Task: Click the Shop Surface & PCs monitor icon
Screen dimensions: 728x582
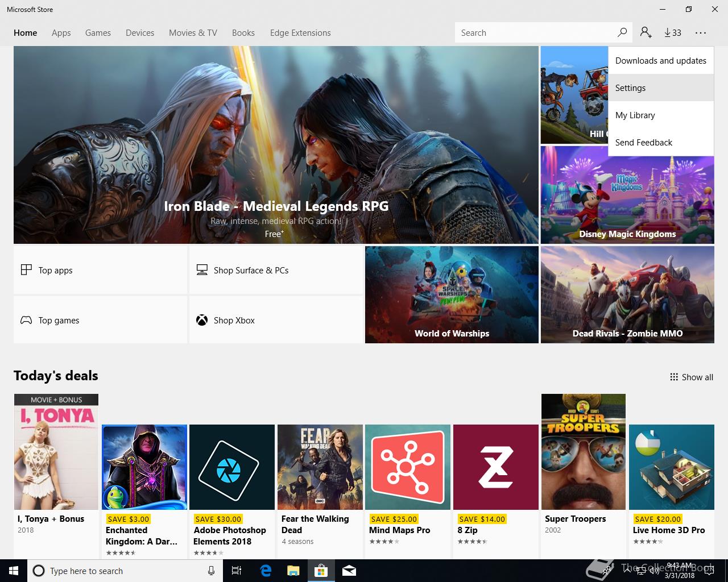Action: click(202, 270)
